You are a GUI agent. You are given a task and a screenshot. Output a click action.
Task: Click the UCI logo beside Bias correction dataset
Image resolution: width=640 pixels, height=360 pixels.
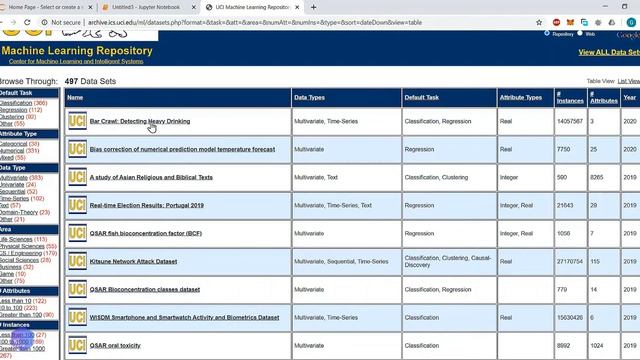(x=77, y=149)
